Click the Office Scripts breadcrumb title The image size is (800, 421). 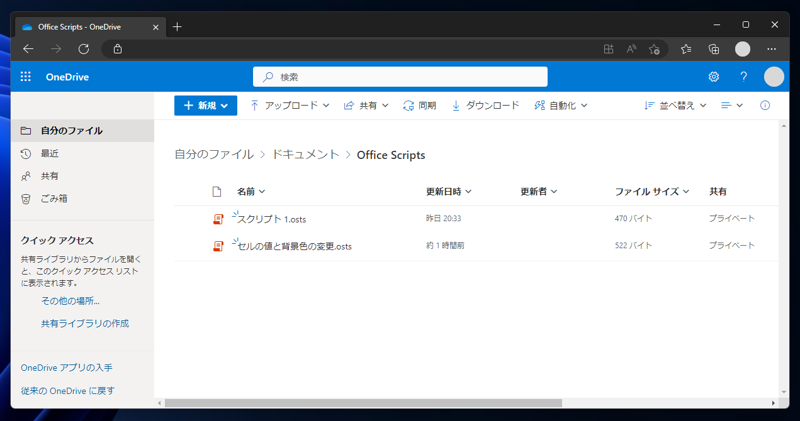[391, 155]
